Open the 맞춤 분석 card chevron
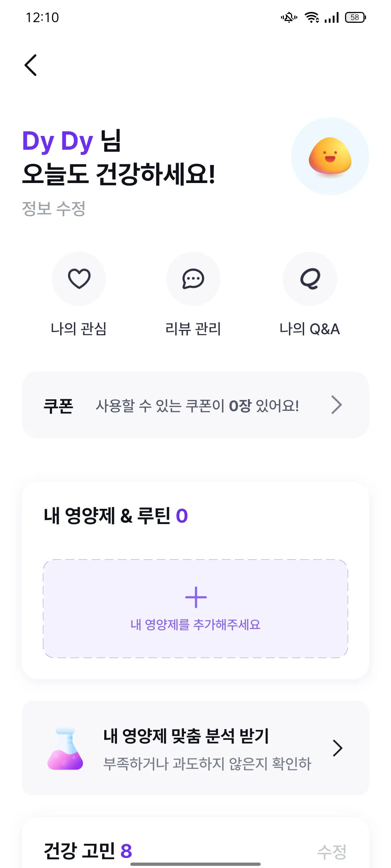The height and width of the screenshot is (868, 391). (x=337, y=748)
